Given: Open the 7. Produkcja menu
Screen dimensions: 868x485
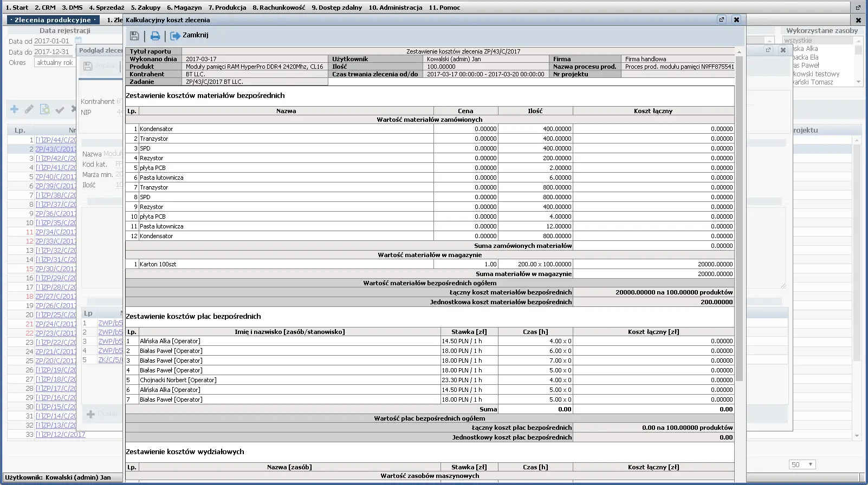Looking at the screenshot, I should (x=227, y=8).
